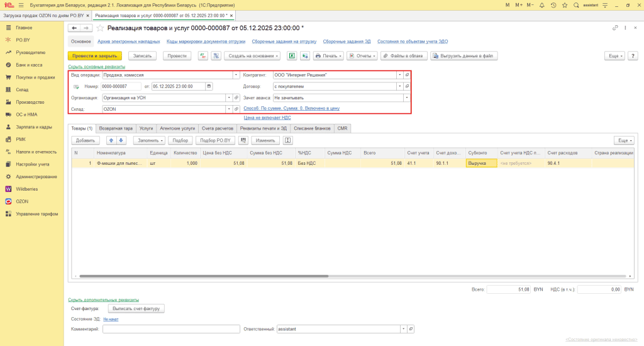Click Добавить button in goods table

(x=86, y=140)
